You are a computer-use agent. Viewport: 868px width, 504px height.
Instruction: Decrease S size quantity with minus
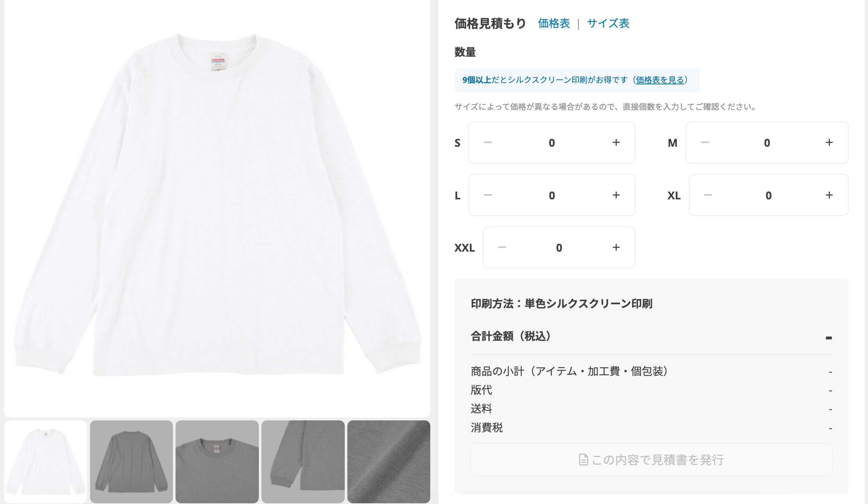click(x=487, y=143)
